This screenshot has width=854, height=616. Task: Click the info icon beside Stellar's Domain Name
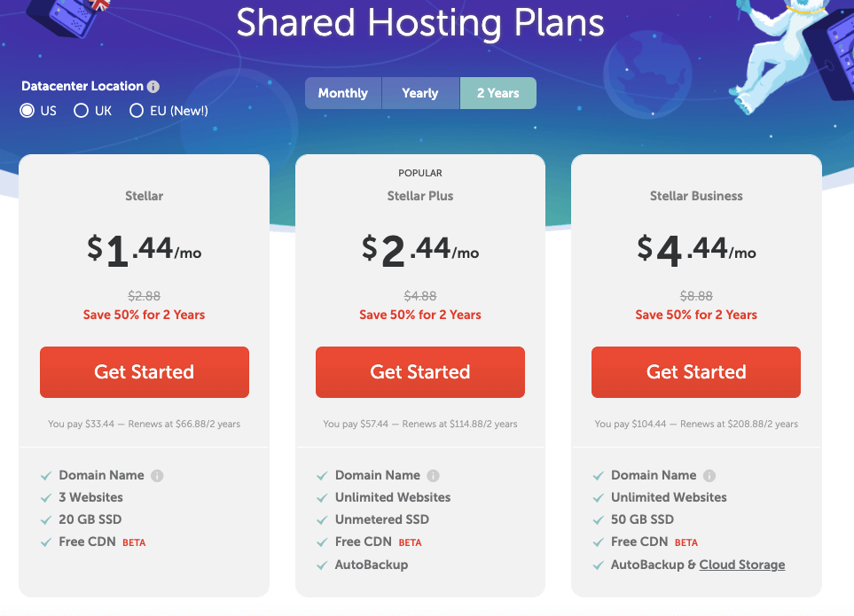(x=156, y=475)
